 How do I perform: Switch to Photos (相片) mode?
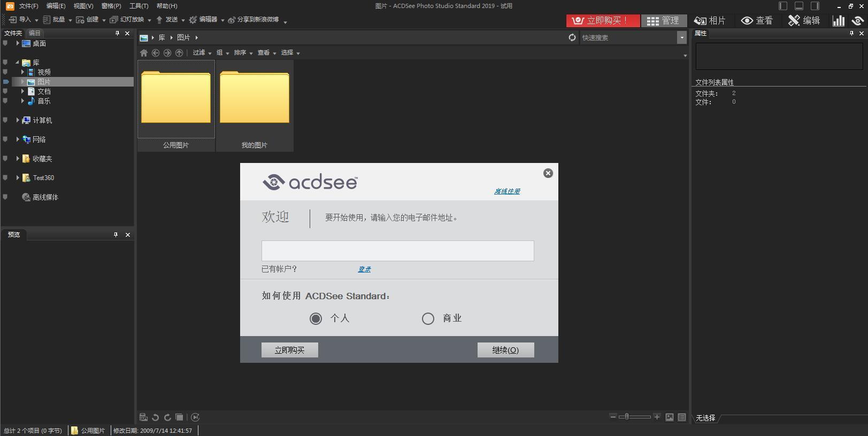(710, 21)
